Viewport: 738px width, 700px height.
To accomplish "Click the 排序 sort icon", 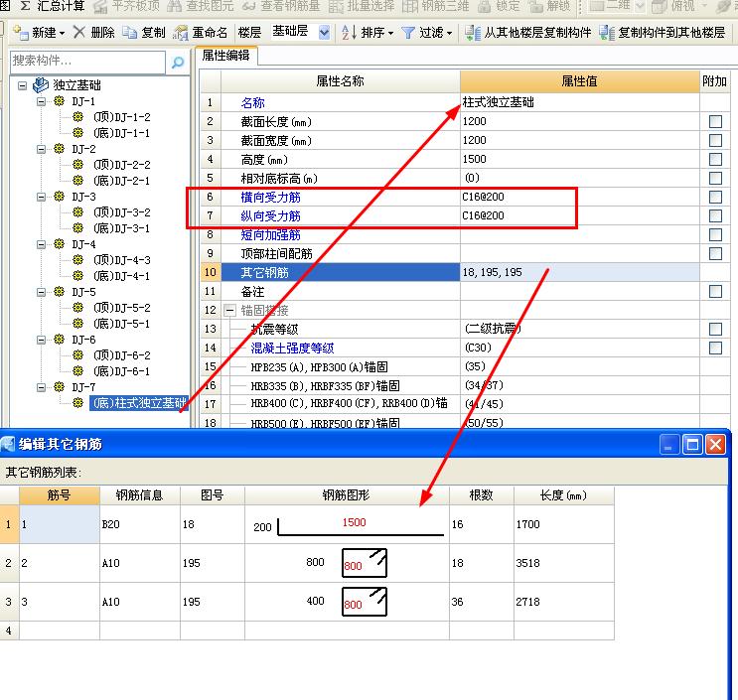I will (349, 33).
